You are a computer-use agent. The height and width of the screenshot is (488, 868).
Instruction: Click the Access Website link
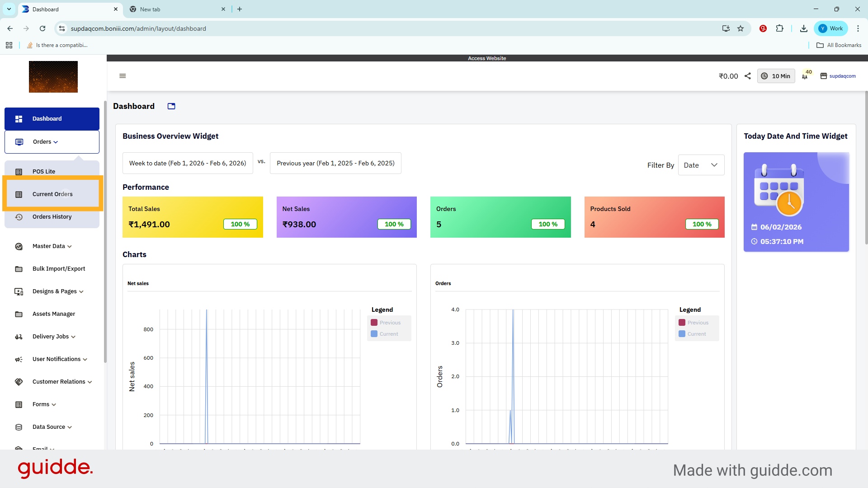coord(487,58)
